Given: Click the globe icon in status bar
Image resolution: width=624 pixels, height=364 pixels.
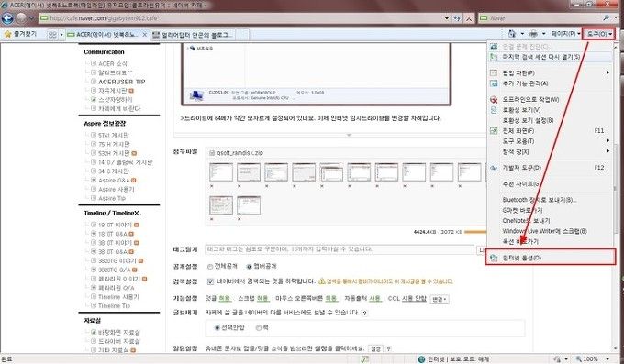Looking at the screenshot, I should pyautogui.click(x=421, y=359).
